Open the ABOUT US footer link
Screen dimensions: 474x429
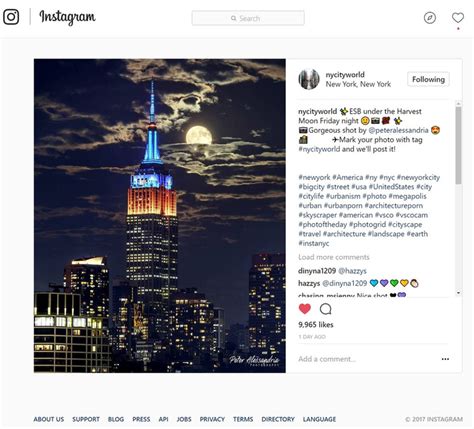tap(49, 419)
